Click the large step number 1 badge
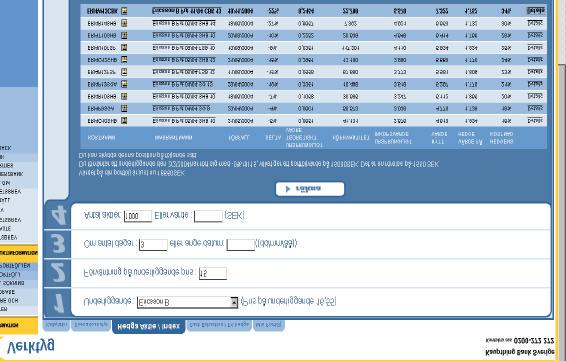 click(x=58, y=303)
